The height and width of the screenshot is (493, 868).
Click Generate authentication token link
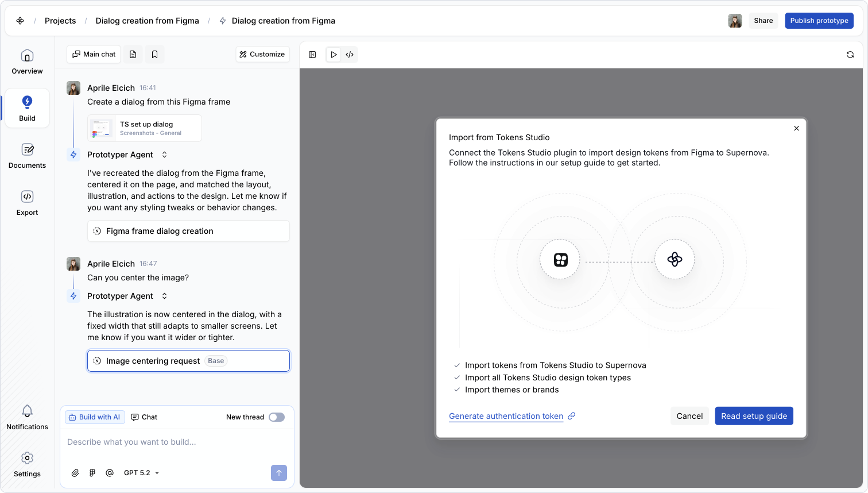[x=512, y=416]
